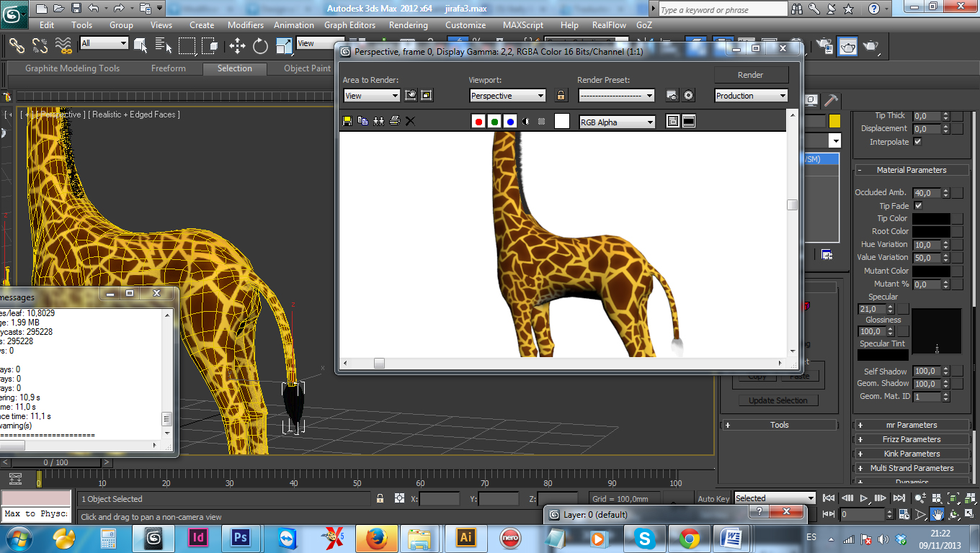Viewport: 980px width, 553px height.
Task: Switch to the Freeform tab
Action: pyautogui.click(x=168, y=68)
